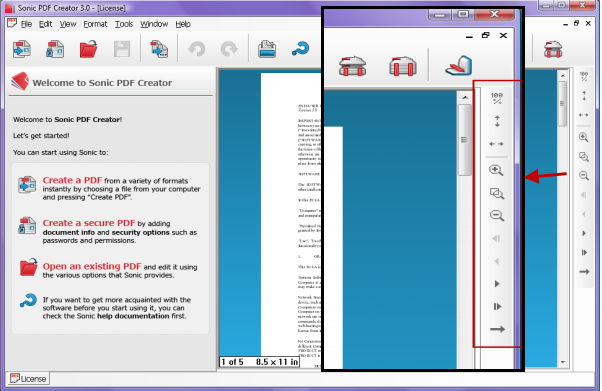Click the main document scrollbar's down arrow
Viewport: 602px width, 391px height.
[x=562, y=362]
